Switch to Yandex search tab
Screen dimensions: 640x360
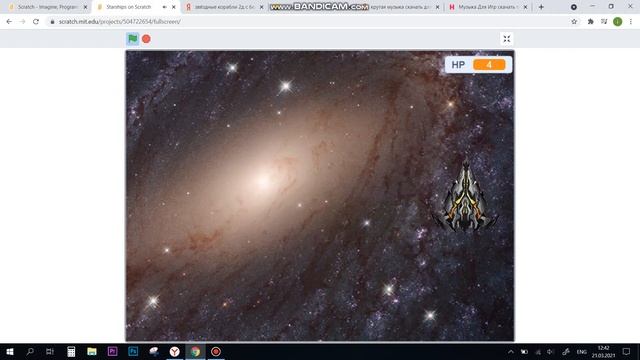pos(223,7)
